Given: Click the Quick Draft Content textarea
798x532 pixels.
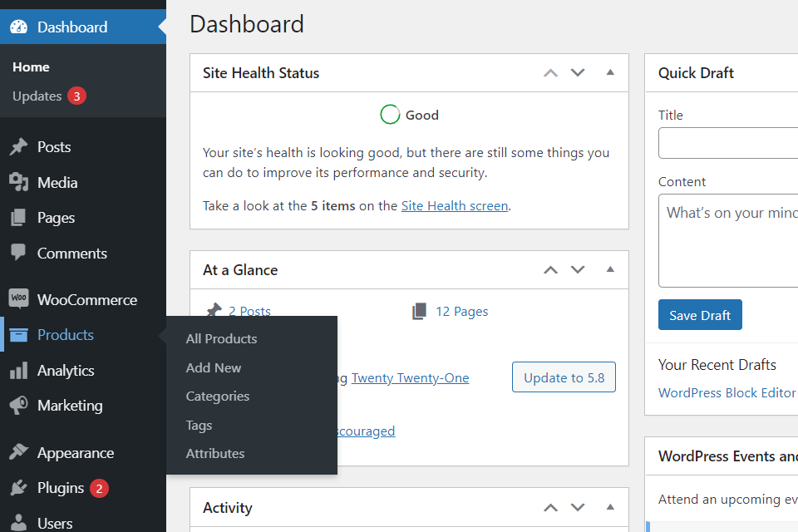Looking at the screenshot, I should pyautogui.click(x=728, y=241).
